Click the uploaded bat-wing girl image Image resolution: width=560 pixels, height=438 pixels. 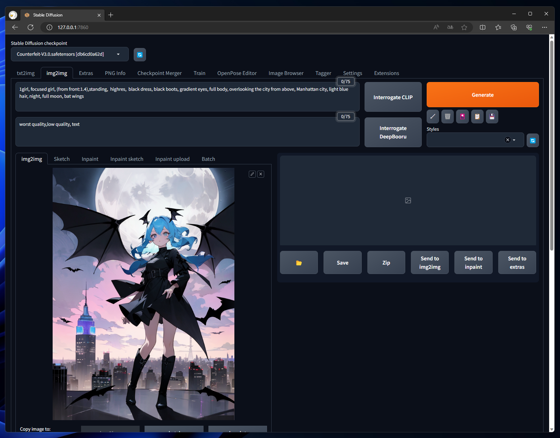pyautogui.click(x=144, y=294)
